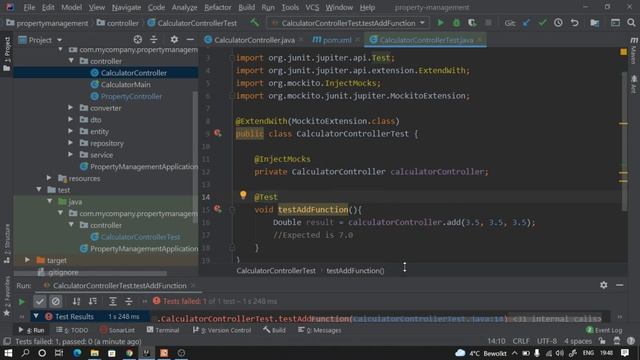Toggle show ignored tests button
This screenshot has width=640, height=360.
pyautogui.click(x=56, y=301)
